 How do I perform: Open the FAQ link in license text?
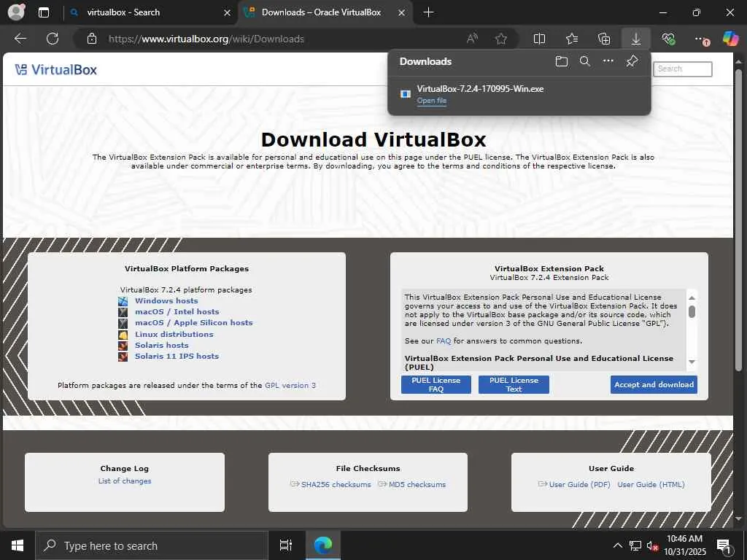click(x=443, y=341)
